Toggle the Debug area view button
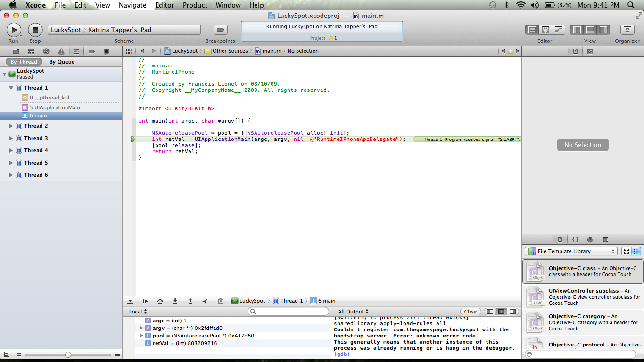 [x=590, y=30]
